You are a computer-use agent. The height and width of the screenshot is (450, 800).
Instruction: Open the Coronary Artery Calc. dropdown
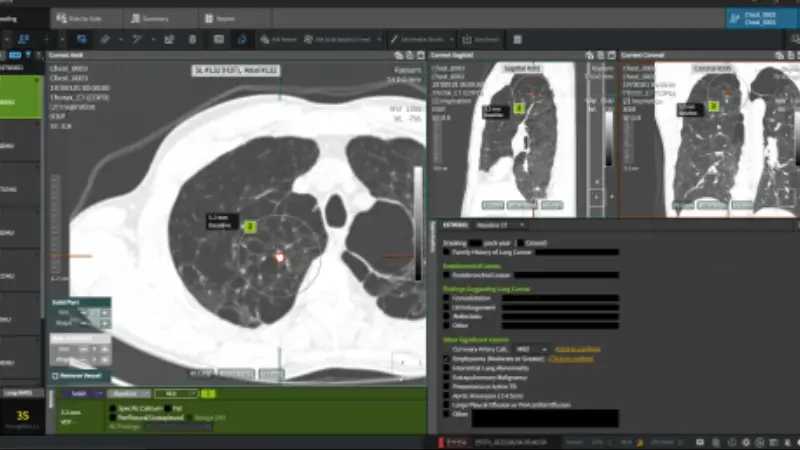(529, 349)
